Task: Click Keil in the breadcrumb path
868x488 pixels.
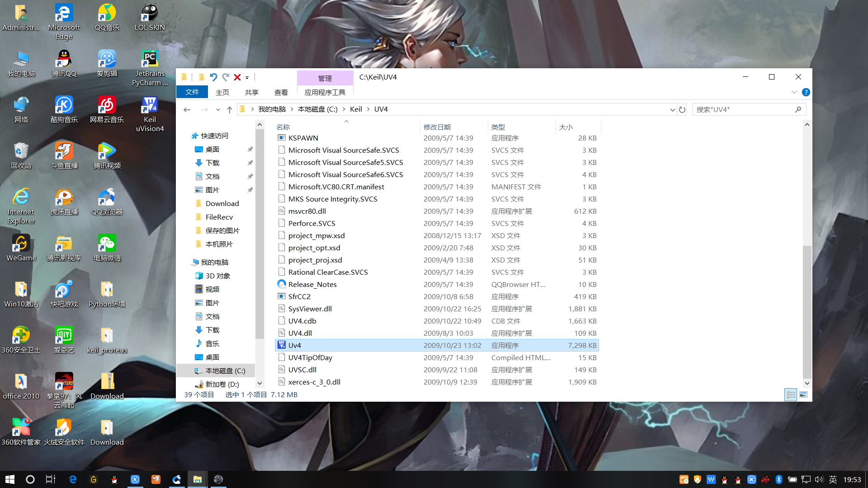Action: tap(356, 109)
